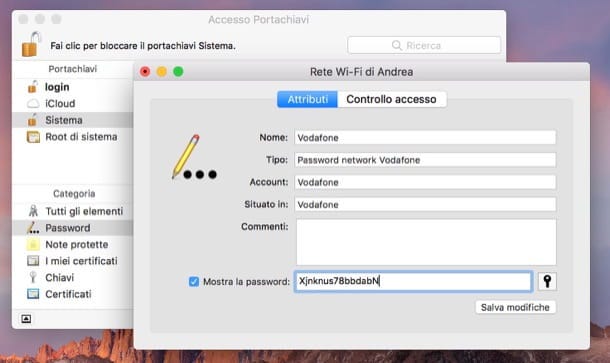Click the iCloud cloud icon in sidebar
The width and height of the screenshot is (610, 363).
click(x=33, y=103)
